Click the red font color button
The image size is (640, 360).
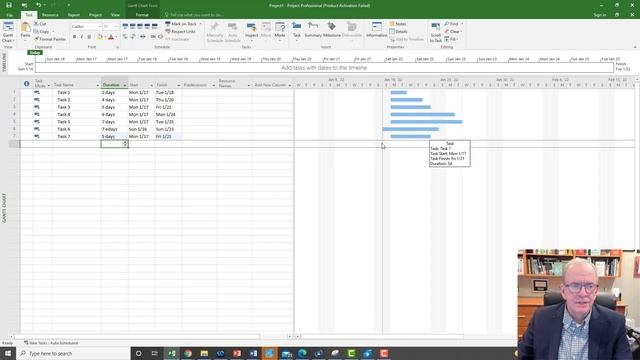(x=111, y=37)
